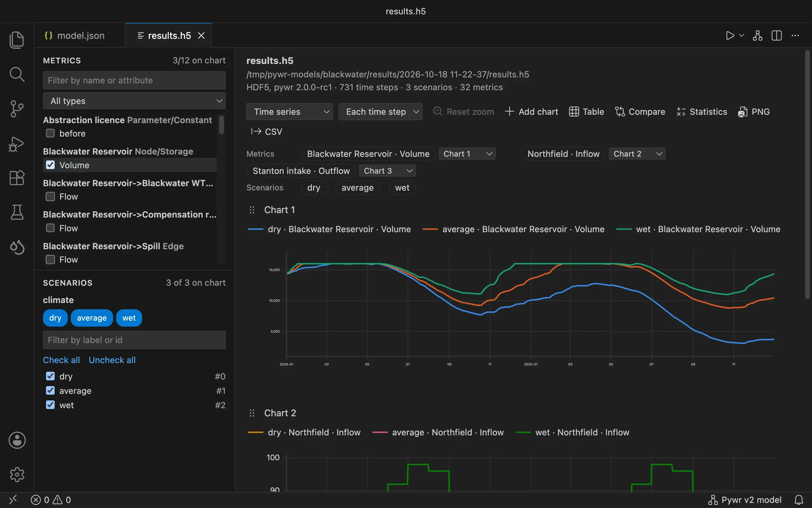Toggle wet Blackwater Reservoir Volume legend entry
Screen dimensions: 812x508
click(x=698, y=229)
